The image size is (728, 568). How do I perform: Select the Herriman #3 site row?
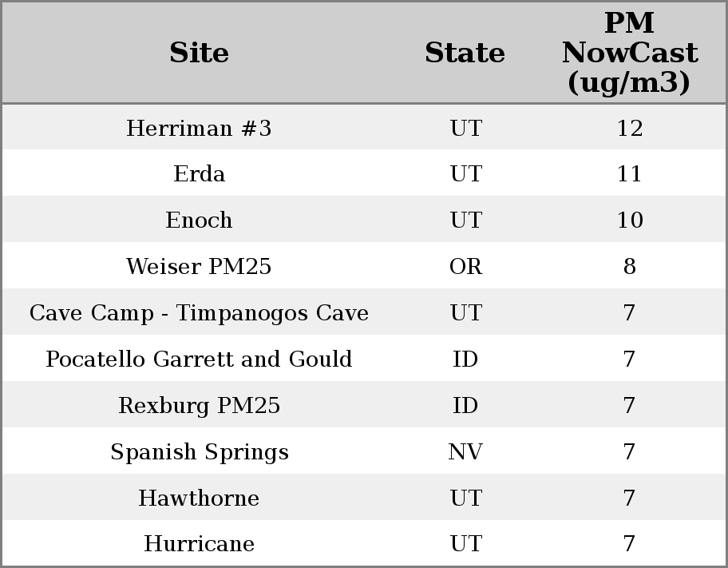point(199,128)
